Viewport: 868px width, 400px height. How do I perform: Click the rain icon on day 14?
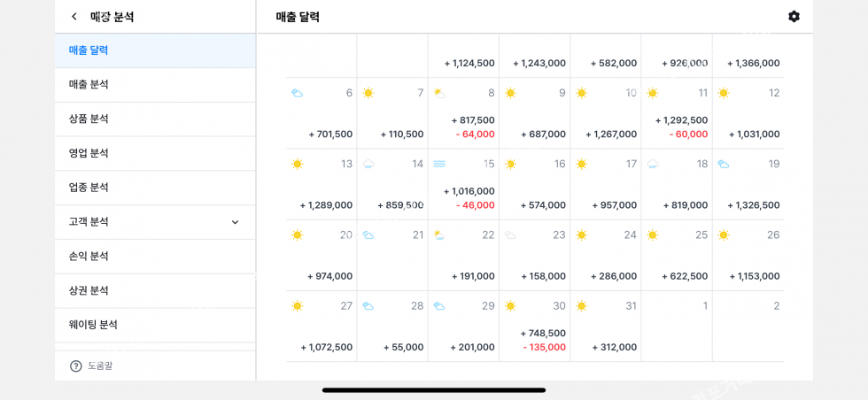pos(368,164)
